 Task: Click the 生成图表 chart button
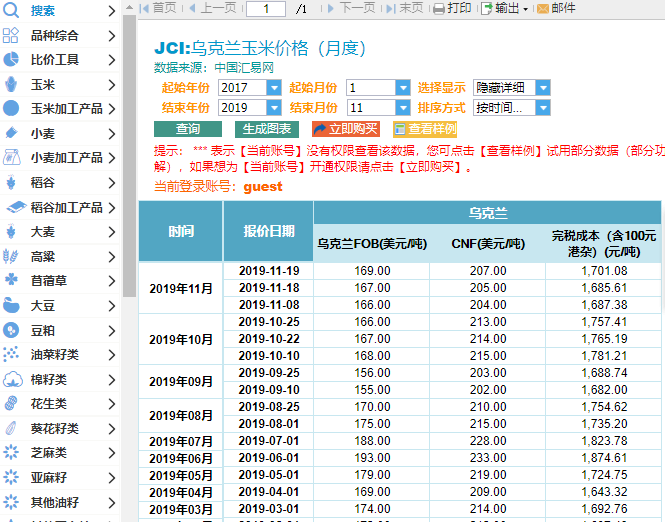(267, 129)
